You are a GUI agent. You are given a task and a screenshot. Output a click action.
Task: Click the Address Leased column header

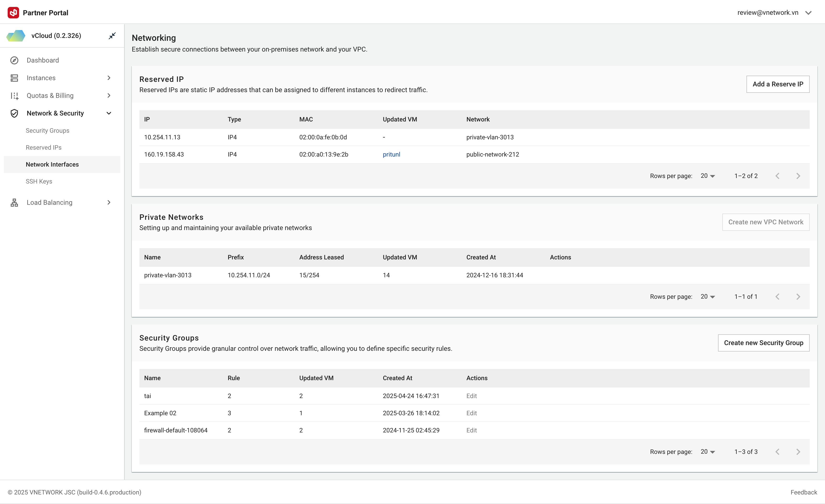point(321,257)
